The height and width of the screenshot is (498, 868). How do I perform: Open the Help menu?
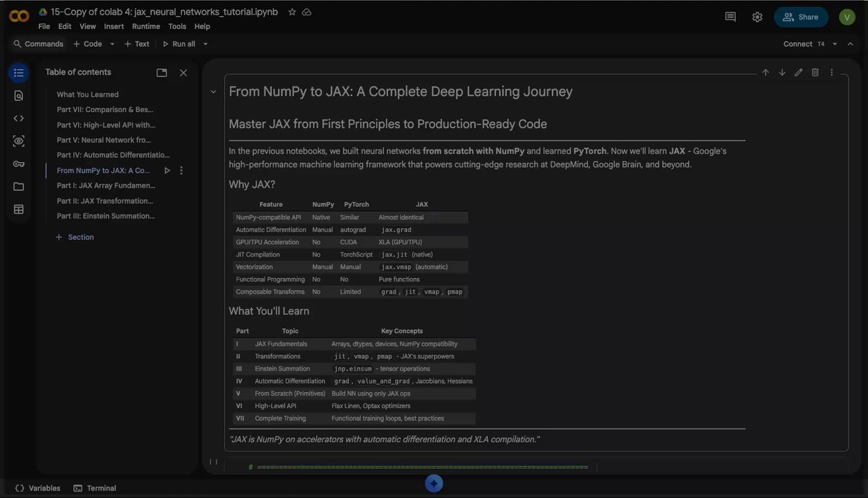pyautogui.click(x=202, y=26)
